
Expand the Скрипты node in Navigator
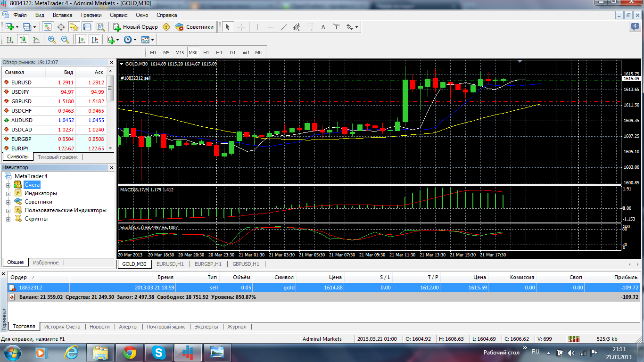(8, 219)
